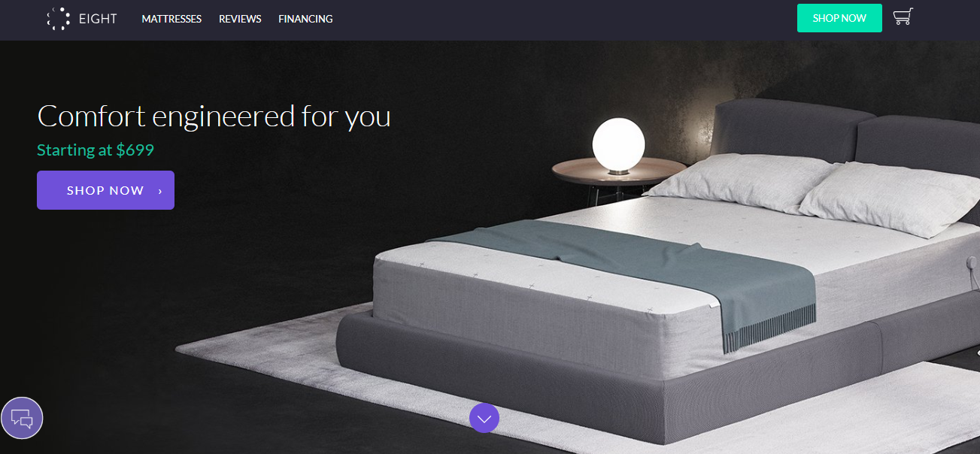Open the Mattresses menu item
Image resolution: width=980 pixels, height=454 pixels.
pos(171,19)
